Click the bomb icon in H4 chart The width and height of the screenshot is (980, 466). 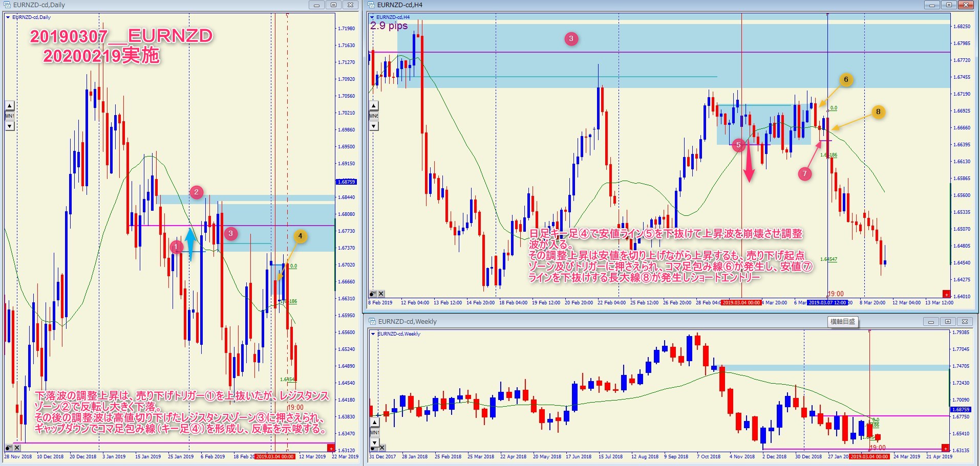pyautogui.click(x=373, y=294)
